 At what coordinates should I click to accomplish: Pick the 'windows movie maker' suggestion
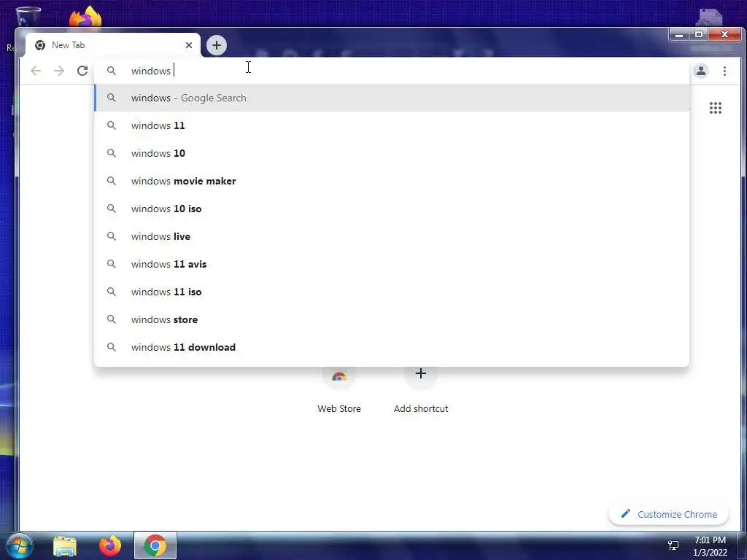click(392, 181)
